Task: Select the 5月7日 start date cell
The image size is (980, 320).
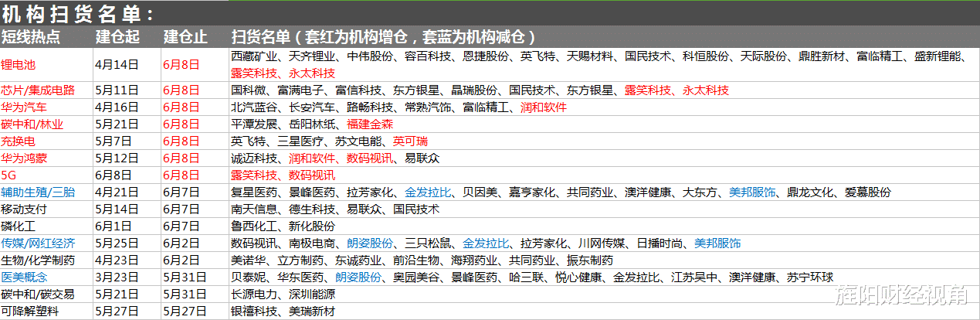Action: pyautogui.click(x=114, y=141)
